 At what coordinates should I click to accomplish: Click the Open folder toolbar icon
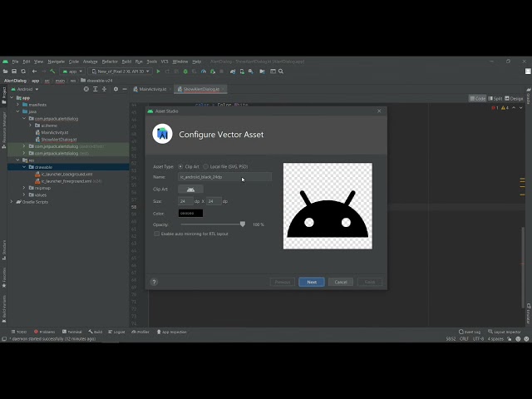click(5, 71)
